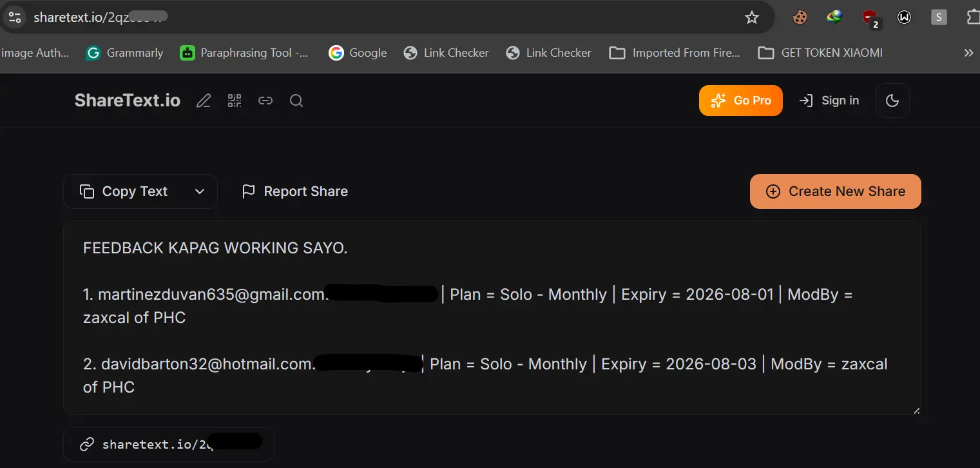Open the Grammarly bookmark

point(125,53)
